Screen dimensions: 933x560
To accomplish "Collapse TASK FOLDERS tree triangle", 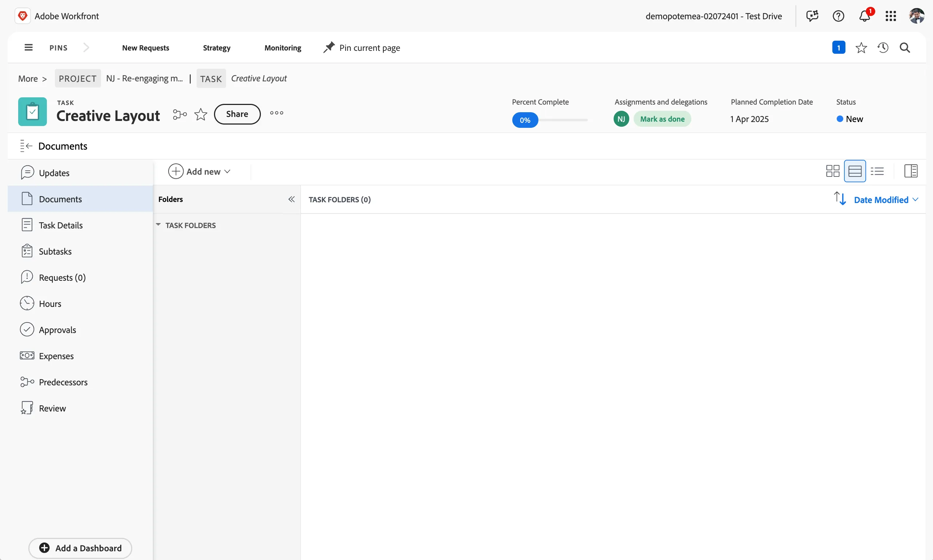I will (x=158, y=224).
